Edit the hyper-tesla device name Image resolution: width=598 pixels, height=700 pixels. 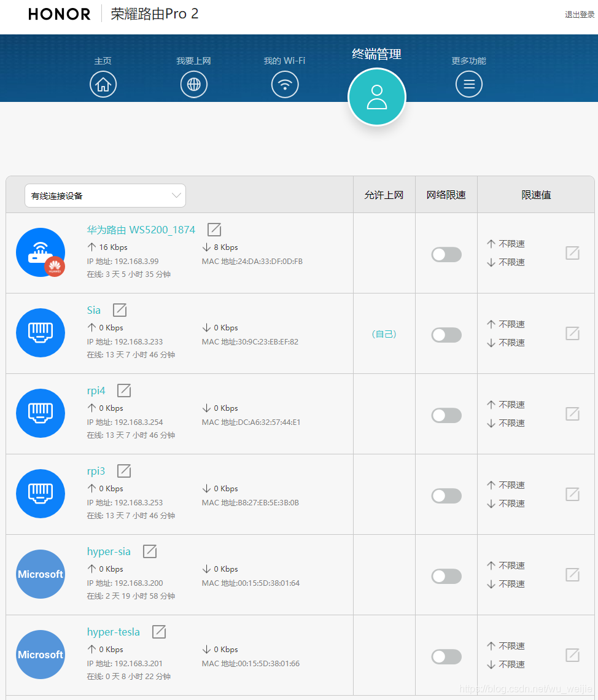[x=159, y=632]
